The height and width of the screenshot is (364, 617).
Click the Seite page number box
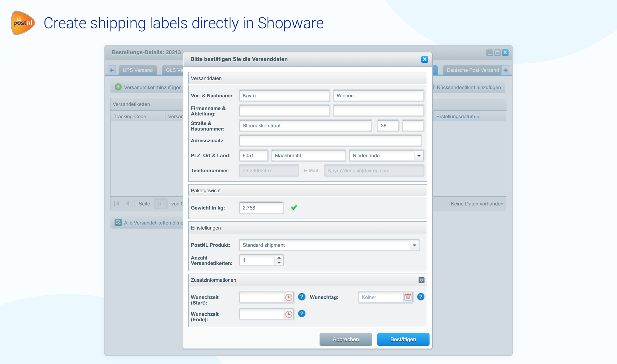[160, 204]
